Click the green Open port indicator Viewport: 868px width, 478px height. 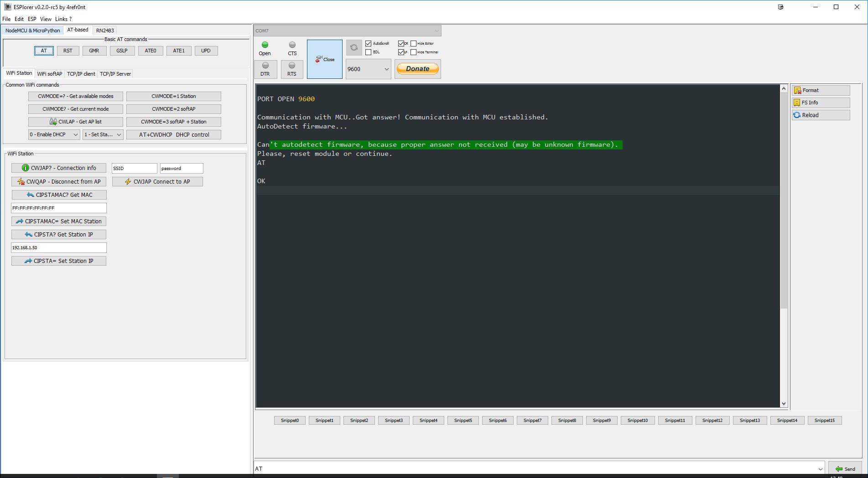coord(265,48)
